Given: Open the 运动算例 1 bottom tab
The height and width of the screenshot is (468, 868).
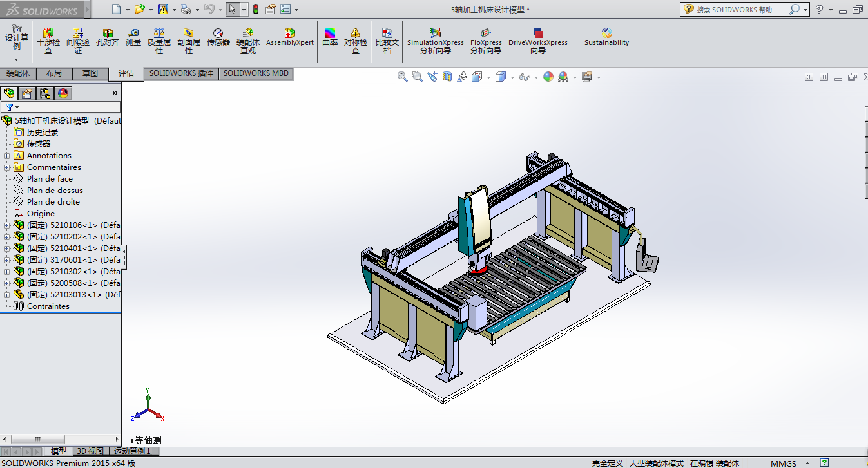Looking at the screenshot, I should coord(132,451).
